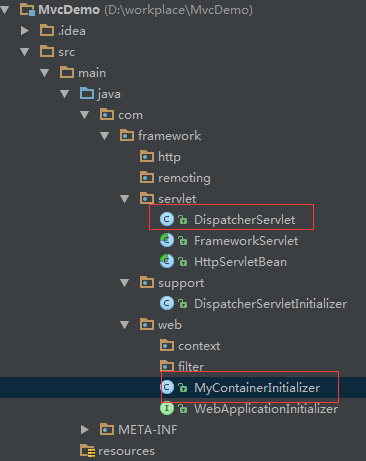The width and height of the screenshot is (366, 461).
Task: Open the DispatcherServletInitializer class name
Action: 271,304
